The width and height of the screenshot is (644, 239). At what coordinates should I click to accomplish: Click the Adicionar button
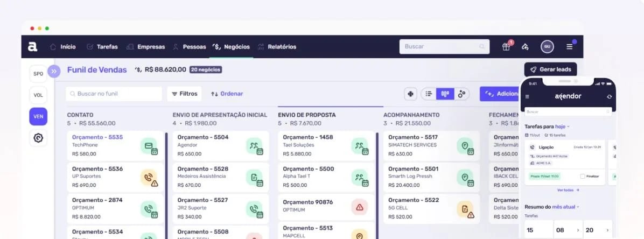[500, 94]
